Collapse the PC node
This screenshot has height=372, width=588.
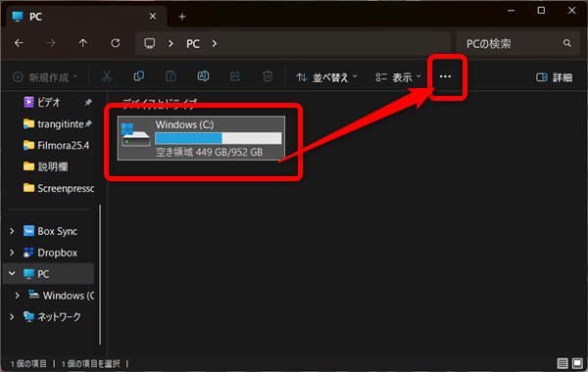(12, 274)
